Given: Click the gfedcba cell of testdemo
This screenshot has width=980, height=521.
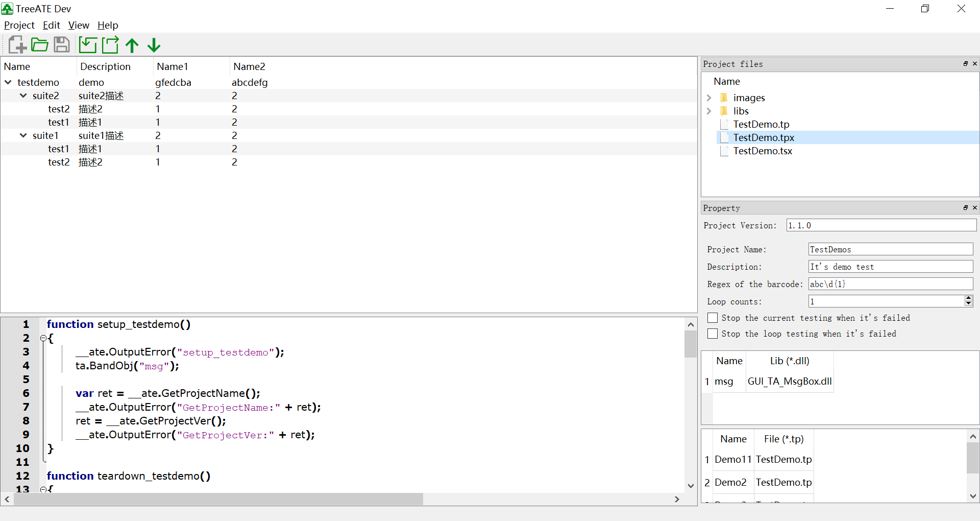Looking at the screenshot, I should coord(173,82).
